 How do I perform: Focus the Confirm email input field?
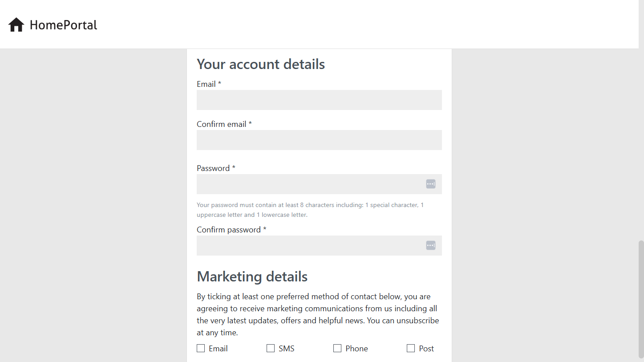click(x=319, y=140)
